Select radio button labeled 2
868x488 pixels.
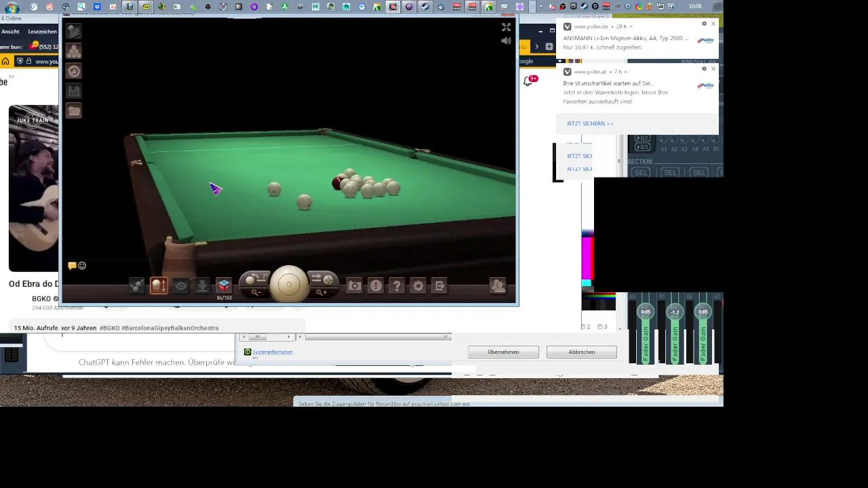click(585, 327)
